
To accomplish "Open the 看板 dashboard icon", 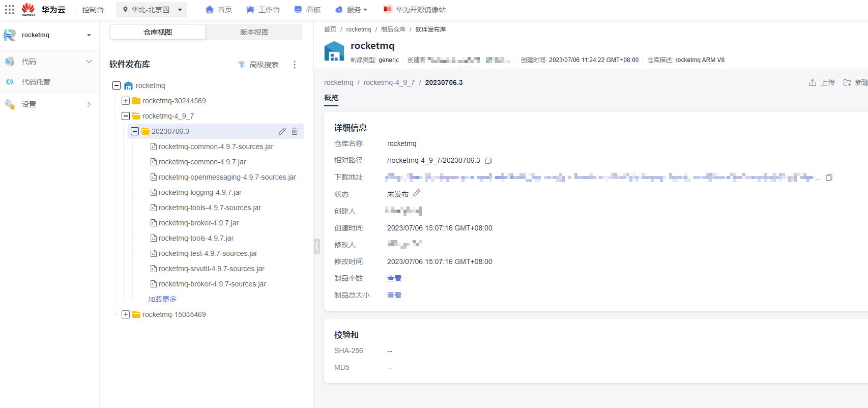I will (x=298, y=10).
